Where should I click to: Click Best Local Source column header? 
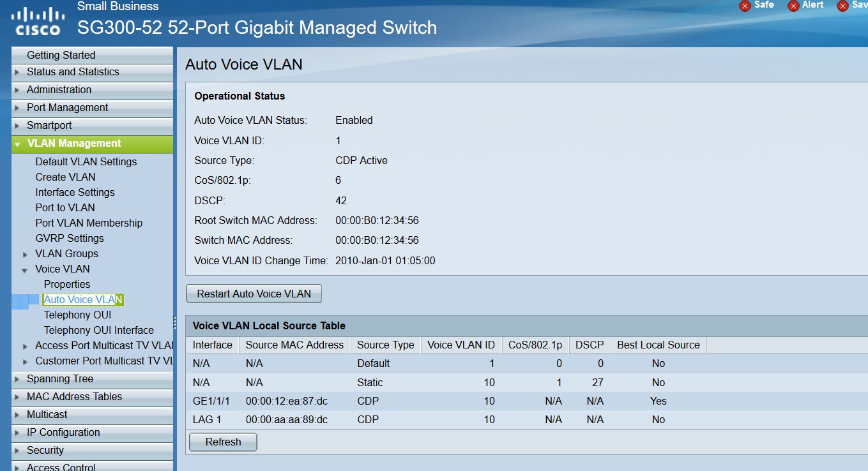point(659,345)
